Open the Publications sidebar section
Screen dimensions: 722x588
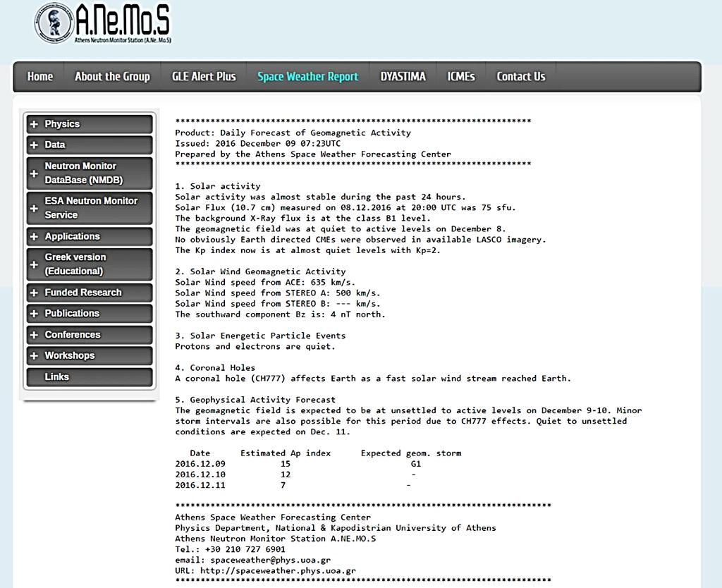point(90,314)
